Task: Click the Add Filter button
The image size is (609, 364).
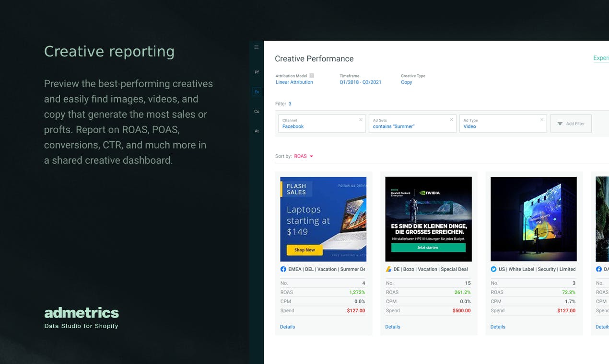Action: click(x=571, y=124)
